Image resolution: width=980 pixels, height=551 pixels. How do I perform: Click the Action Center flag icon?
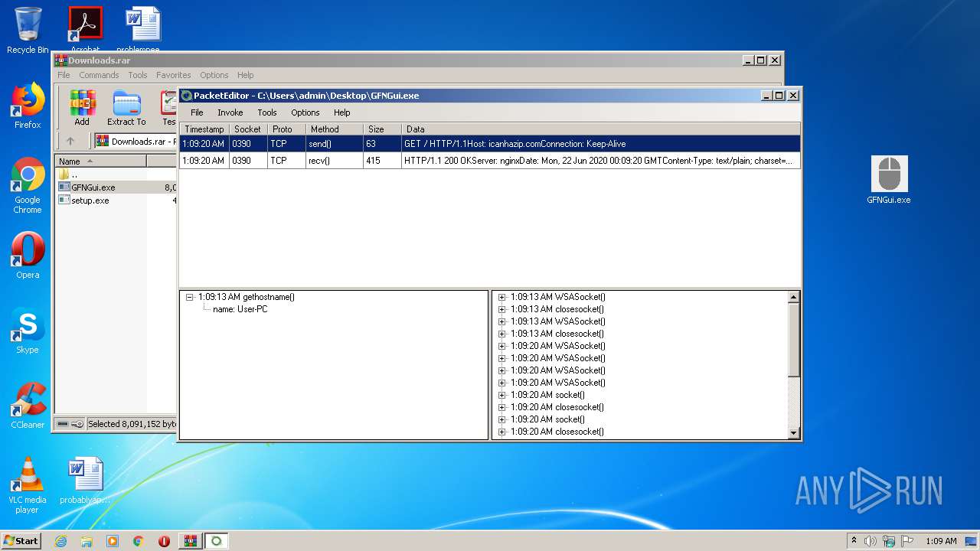click(907, 541)
